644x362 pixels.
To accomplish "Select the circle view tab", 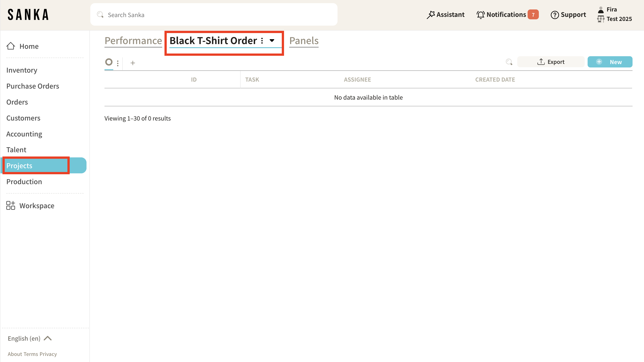I will (x=109, y=62).
